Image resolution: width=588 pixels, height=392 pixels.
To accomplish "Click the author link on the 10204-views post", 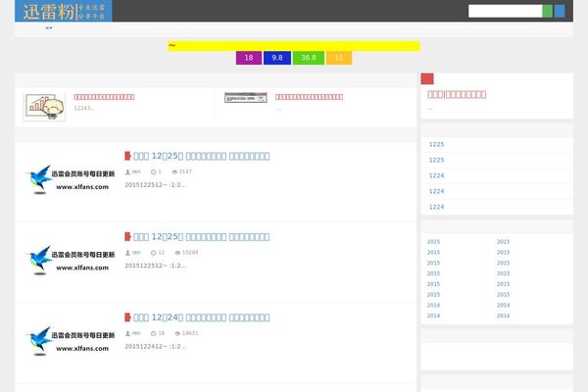I will 136,253.
